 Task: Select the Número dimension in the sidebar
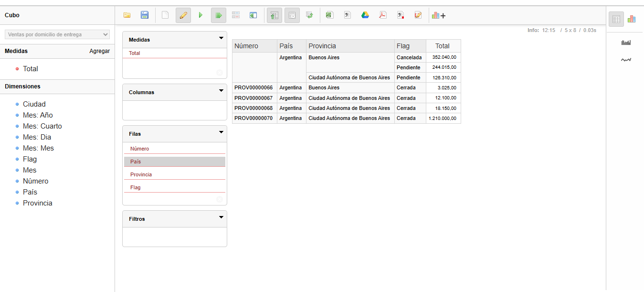[36, 181]
